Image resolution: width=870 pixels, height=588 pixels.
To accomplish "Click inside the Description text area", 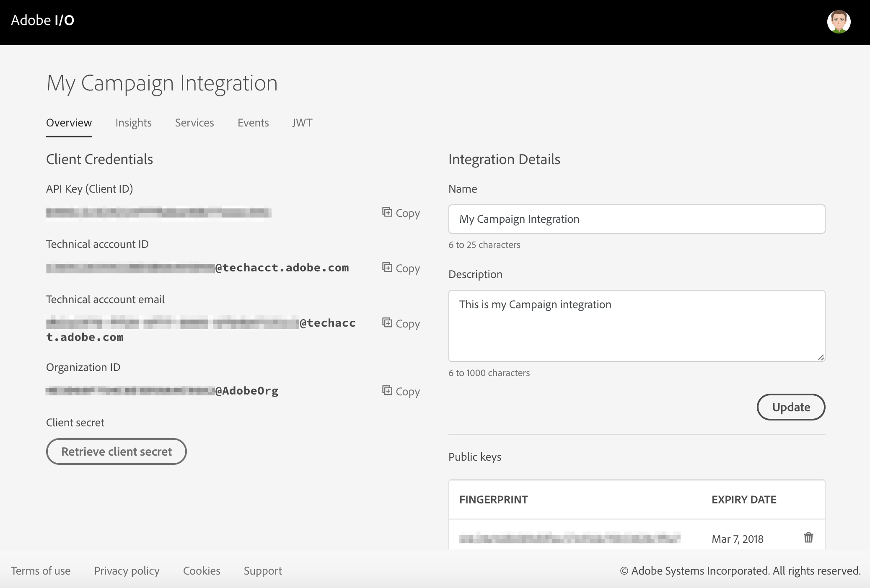I will (637, 326).
